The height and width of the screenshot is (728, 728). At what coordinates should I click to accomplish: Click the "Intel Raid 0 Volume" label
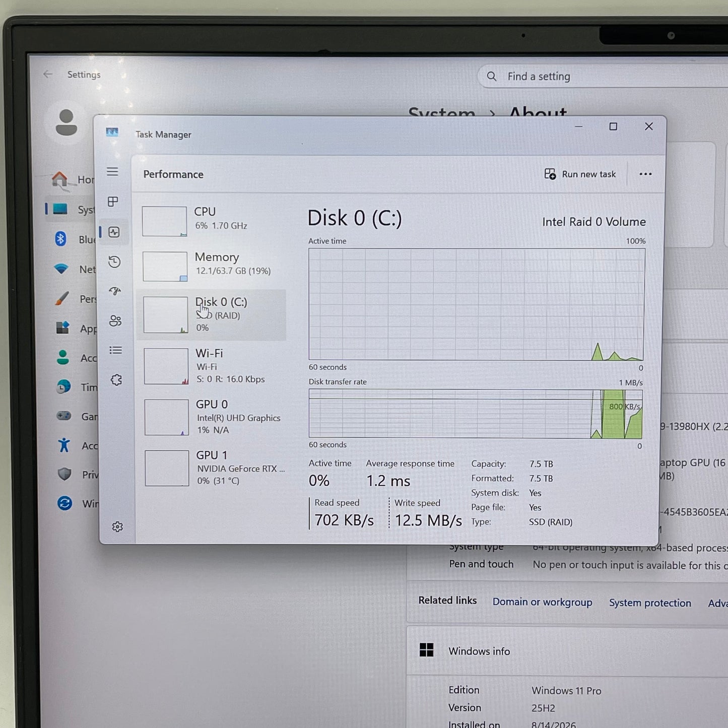(x=594, y=222)
